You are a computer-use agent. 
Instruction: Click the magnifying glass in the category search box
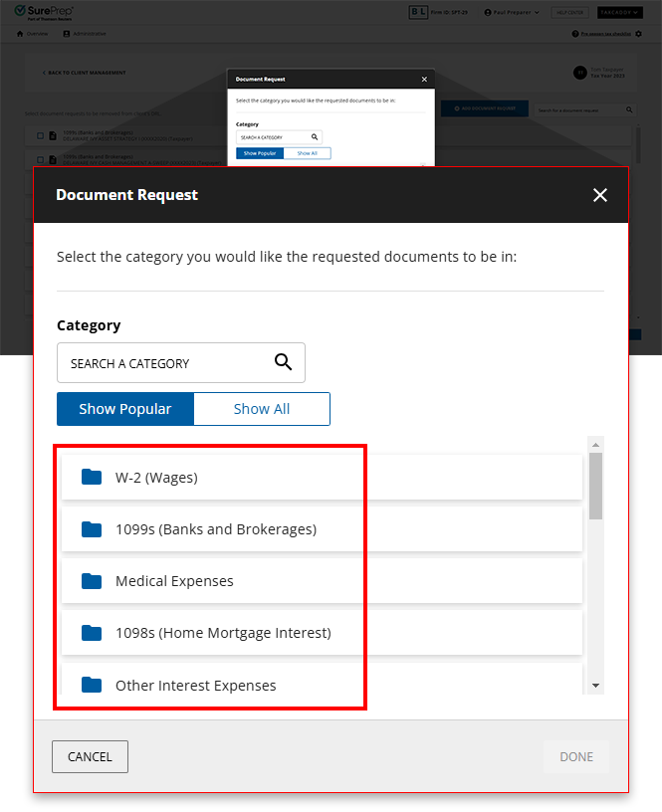click(x=283, y=363)
